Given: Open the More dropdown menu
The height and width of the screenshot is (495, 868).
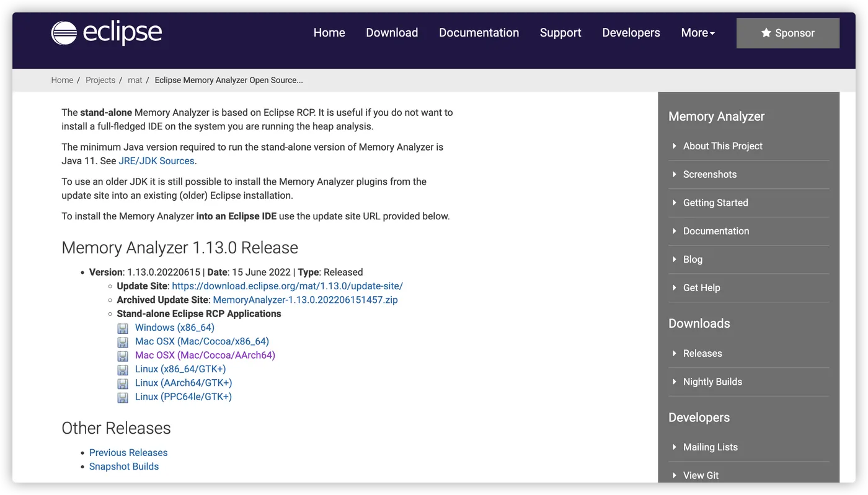Looking at the screenshot, I should (697, 33).
